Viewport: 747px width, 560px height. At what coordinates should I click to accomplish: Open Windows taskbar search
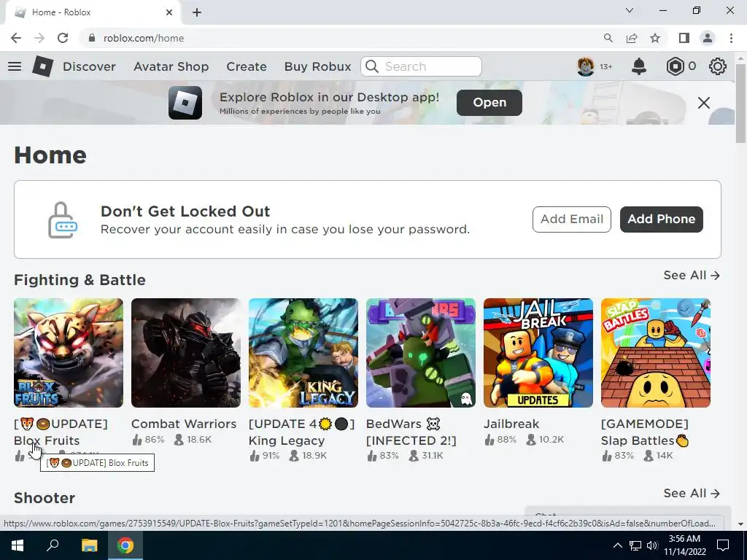pos(53,545)
